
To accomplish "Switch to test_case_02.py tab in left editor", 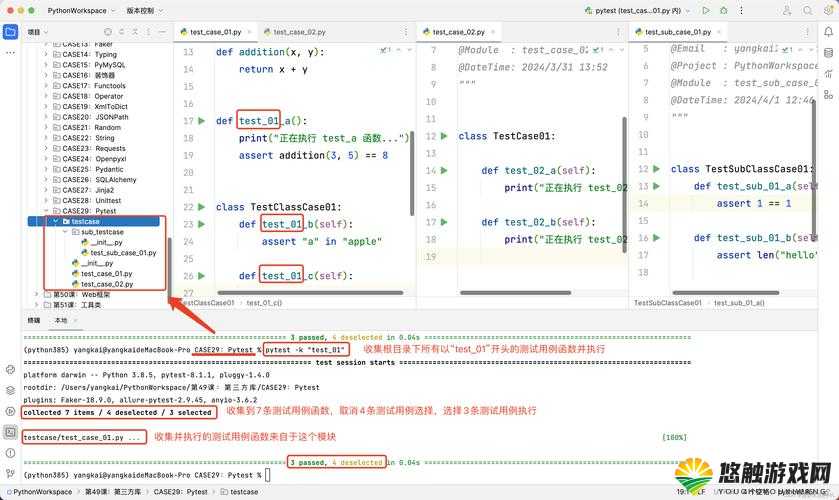I will pyautogui.click(x=295, y=32).
